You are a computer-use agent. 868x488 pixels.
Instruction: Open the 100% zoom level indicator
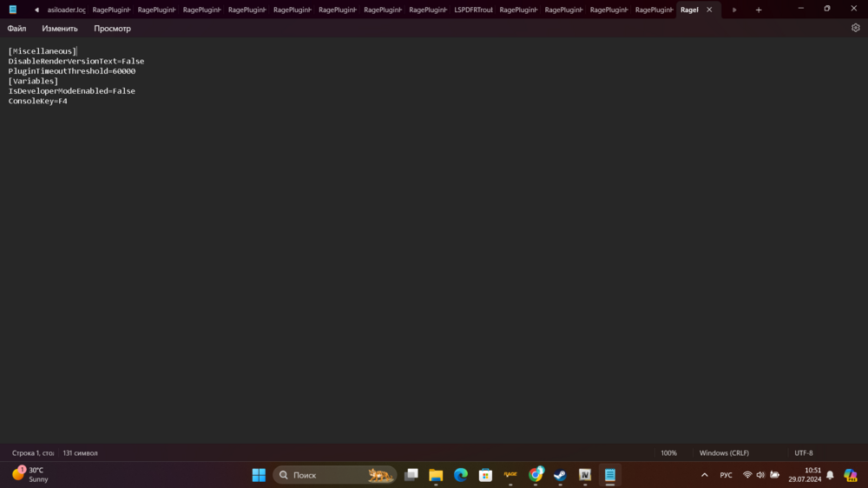click(x=668, y=452)
